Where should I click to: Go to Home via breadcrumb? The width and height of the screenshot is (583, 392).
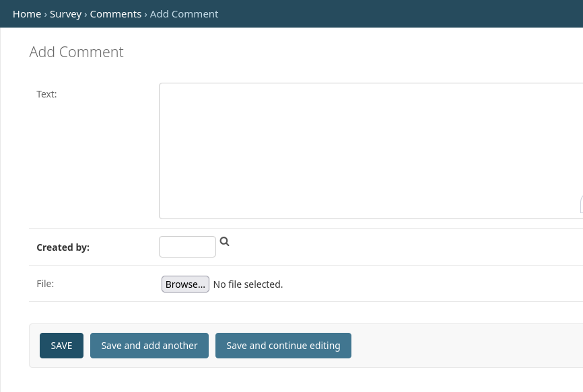27,14
